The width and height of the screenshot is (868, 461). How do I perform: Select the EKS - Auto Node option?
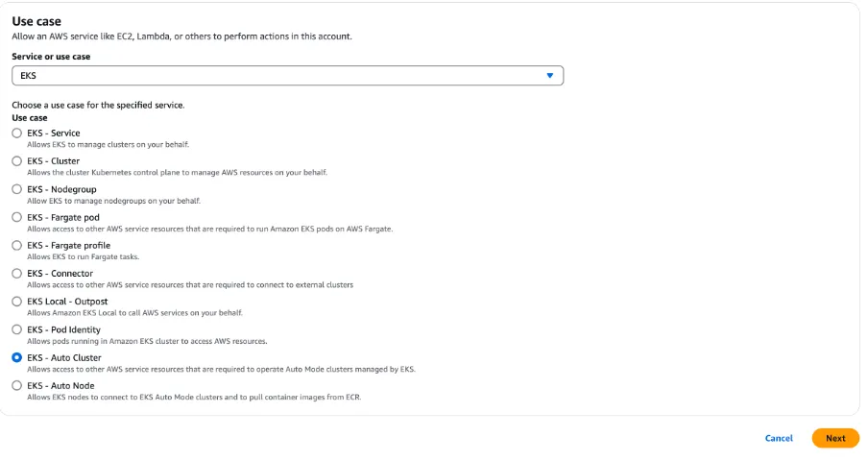17,386
